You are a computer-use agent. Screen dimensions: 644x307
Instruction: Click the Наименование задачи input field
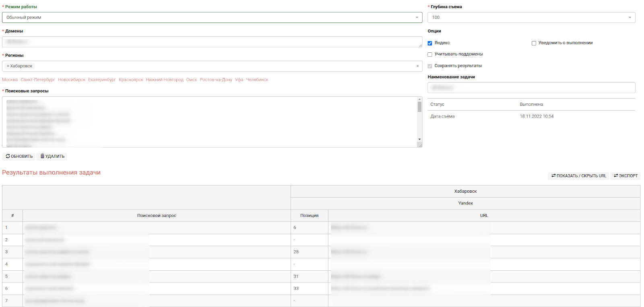tap(531, 88)
